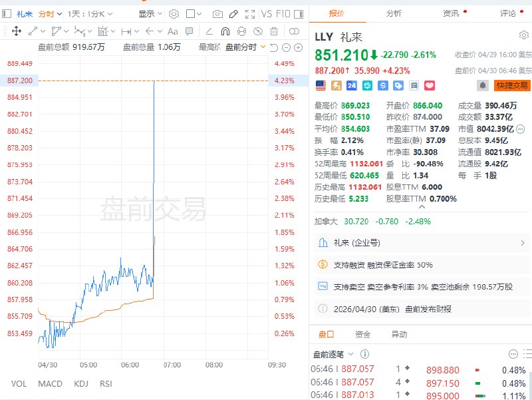Image resolution: width=532 pixels, height=400 pixels.
Task: Hide all drawings with eye-slash icon
Action: point(258,31)
